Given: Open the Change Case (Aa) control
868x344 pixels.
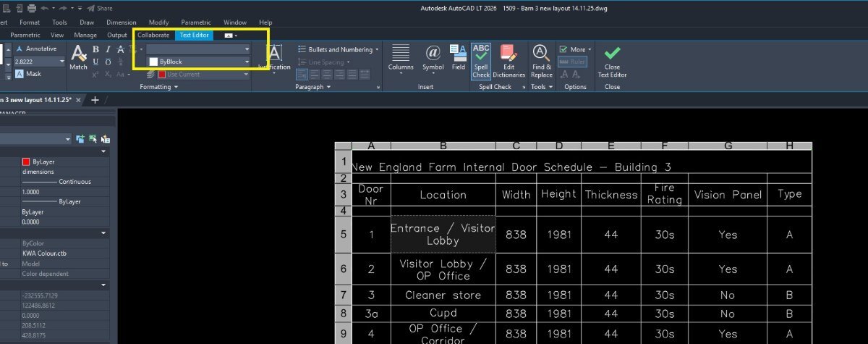Looking at the screenshot, I should pos(122,75).
